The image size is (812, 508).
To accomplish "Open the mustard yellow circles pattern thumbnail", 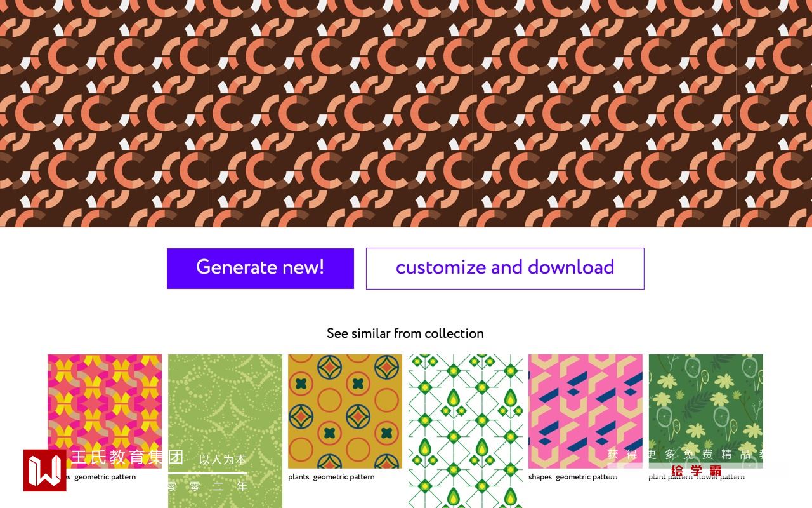I will tap(345, 411).
